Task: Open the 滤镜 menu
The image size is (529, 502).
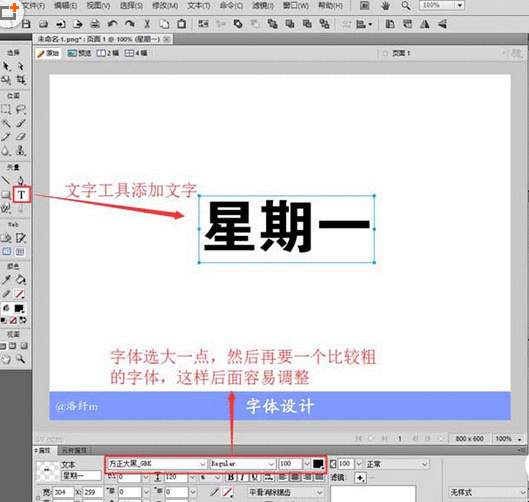Action: coord(263,6)
